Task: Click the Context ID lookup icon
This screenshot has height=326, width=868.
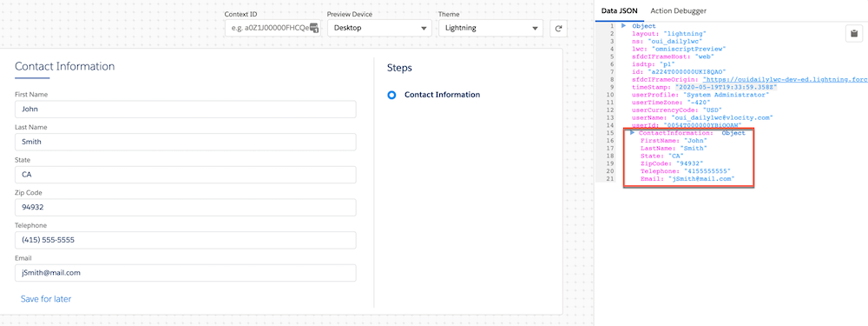Action: pos(314,28)
